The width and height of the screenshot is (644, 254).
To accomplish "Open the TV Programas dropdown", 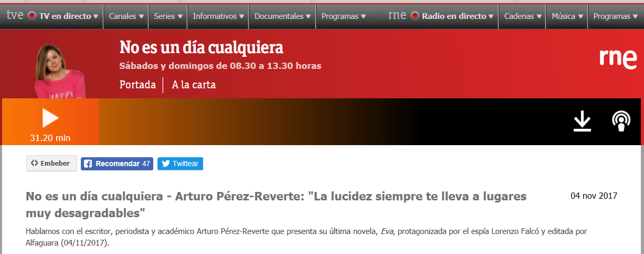I will [343, 16].
